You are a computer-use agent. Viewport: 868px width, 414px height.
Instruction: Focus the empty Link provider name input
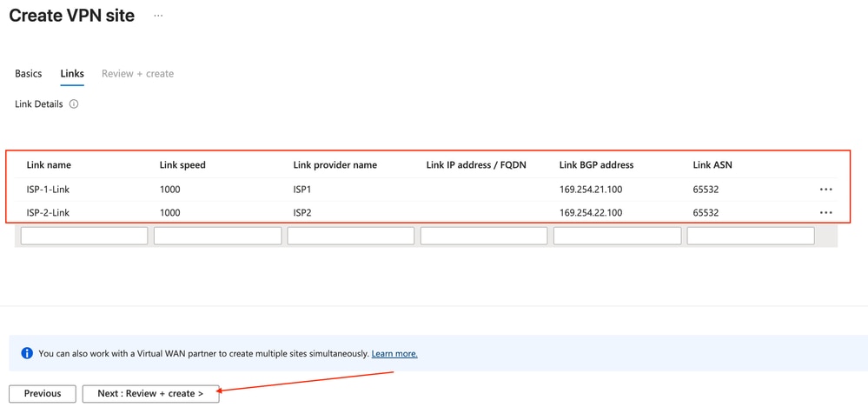[350, 236]
